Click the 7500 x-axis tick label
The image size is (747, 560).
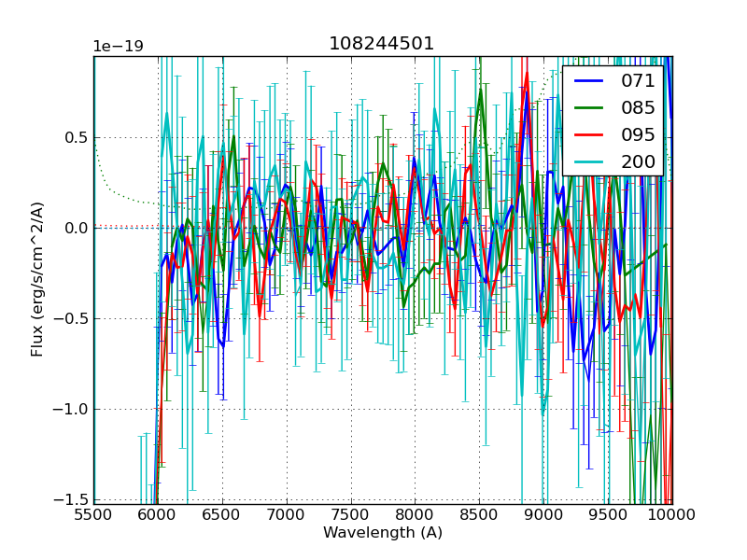click(x=351, y=514)
